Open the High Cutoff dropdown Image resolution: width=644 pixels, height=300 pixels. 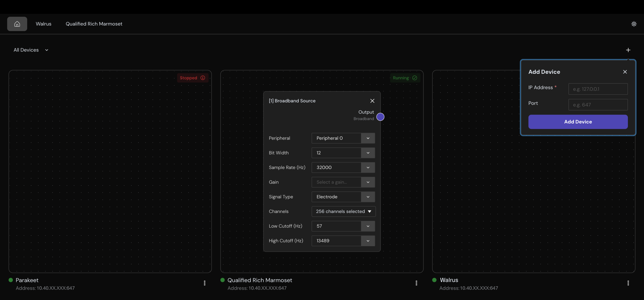click(x=343, y=241)
